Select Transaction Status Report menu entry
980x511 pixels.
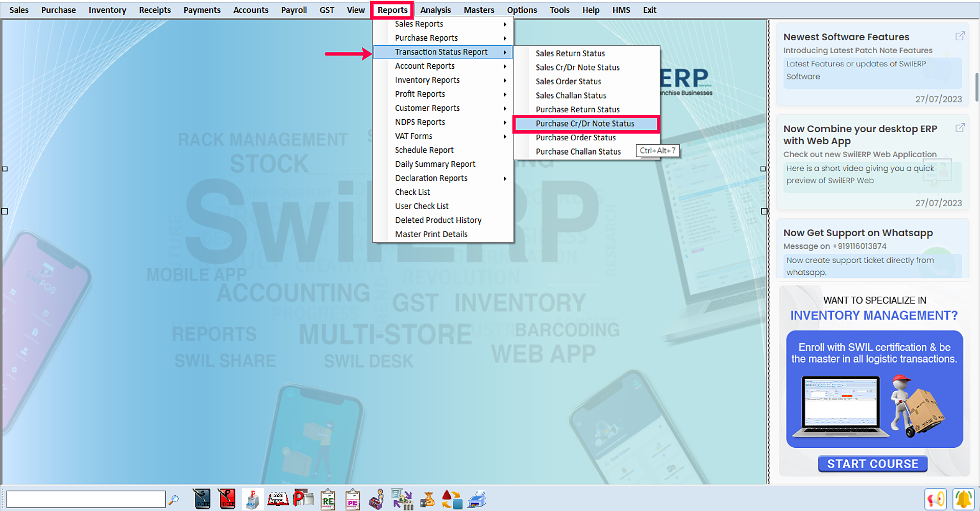[x=443, y=52]
